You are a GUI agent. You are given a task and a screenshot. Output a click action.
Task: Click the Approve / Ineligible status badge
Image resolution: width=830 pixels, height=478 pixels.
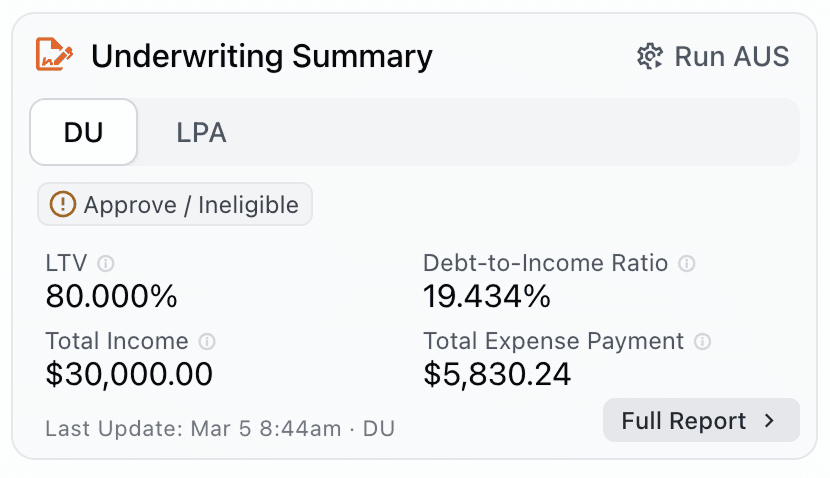[x=175, y=204]
